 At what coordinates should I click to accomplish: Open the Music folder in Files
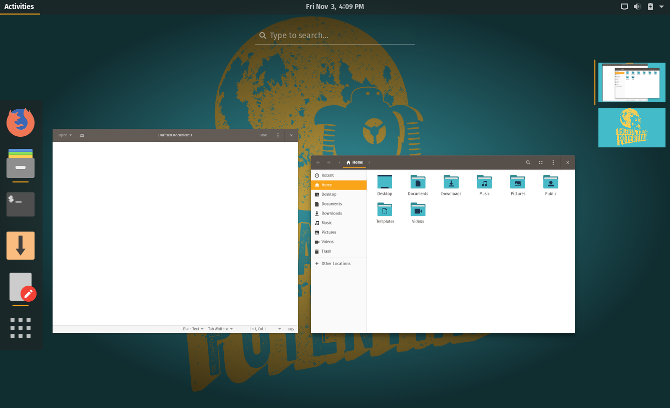[x=484, y=184]
